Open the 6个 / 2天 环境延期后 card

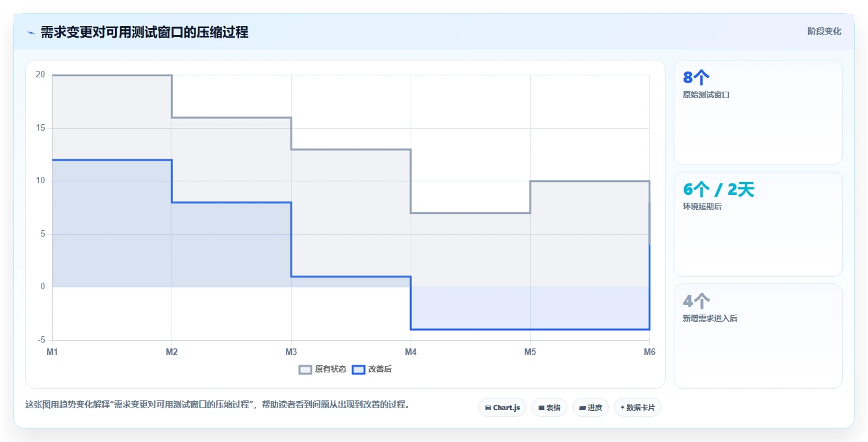758,224
